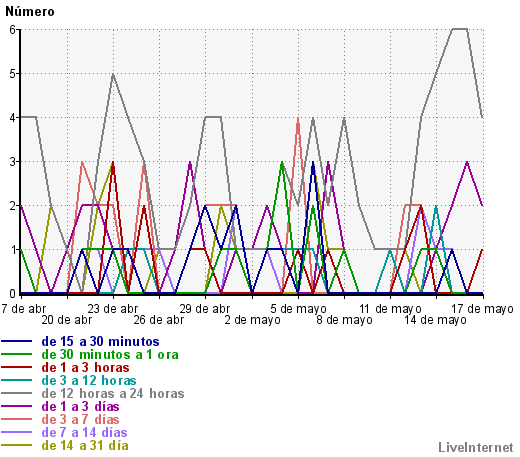Click the '7 de abr' date label
520x457 pixels.
point(24,309)
